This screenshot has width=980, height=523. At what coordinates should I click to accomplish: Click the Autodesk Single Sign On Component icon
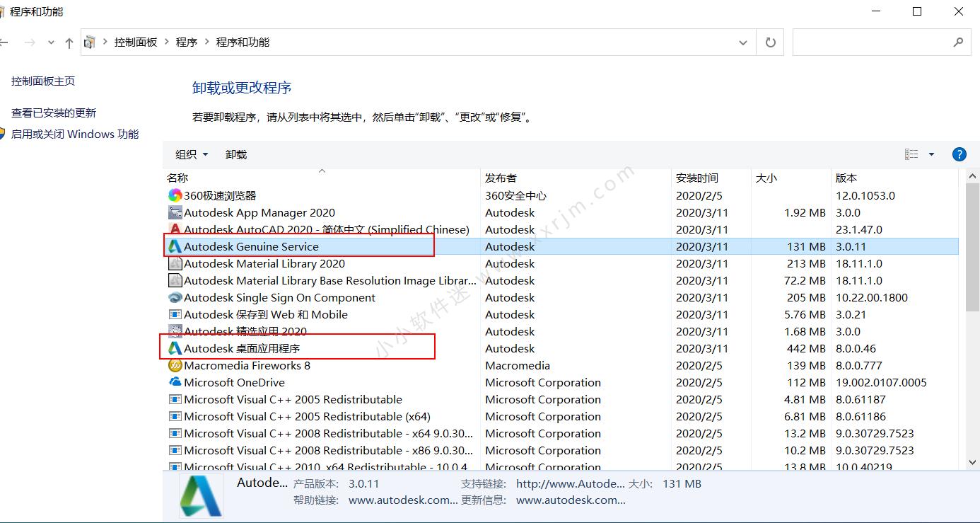tap(175, 297)
